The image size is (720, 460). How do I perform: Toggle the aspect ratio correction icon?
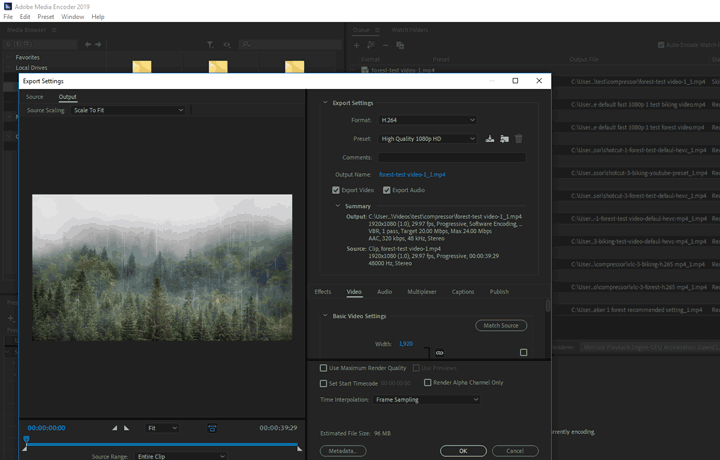tap(212, 428)
